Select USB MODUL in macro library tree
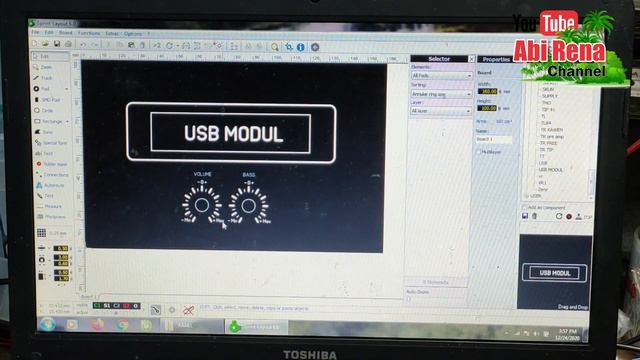 [551, 170]
